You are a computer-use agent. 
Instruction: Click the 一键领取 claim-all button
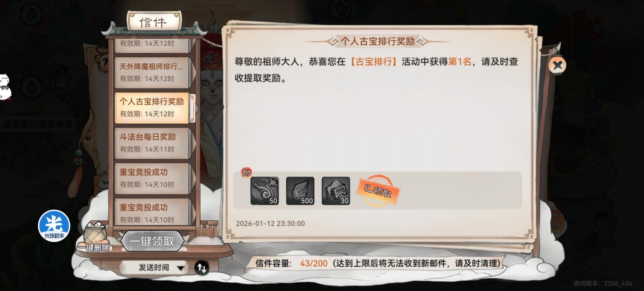pos(152,241)
